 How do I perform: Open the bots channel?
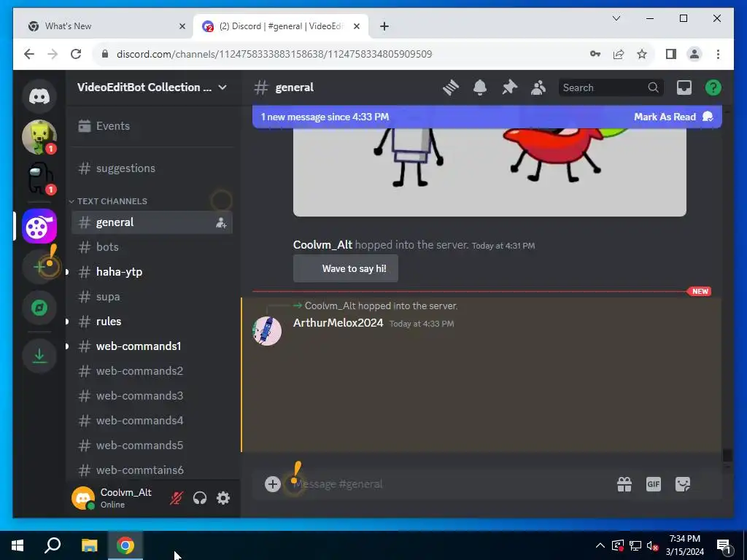(152, 247)
